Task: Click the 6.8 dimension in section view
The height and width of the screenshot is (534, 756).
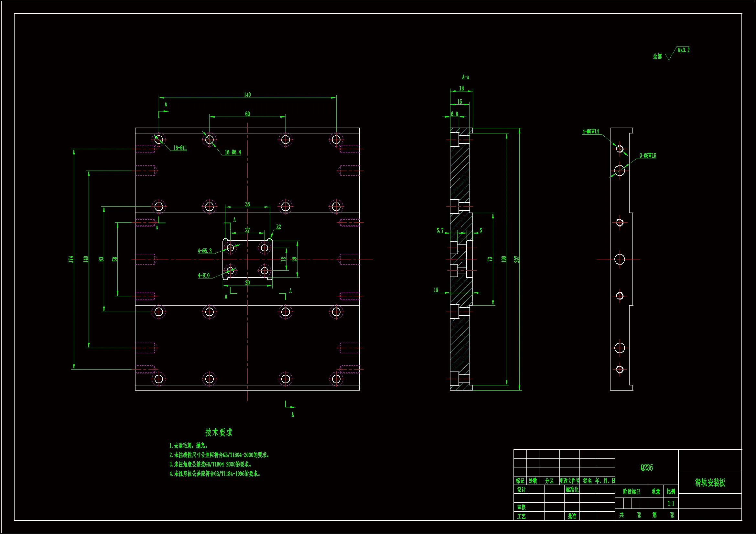Action: [x=454, y=114]
